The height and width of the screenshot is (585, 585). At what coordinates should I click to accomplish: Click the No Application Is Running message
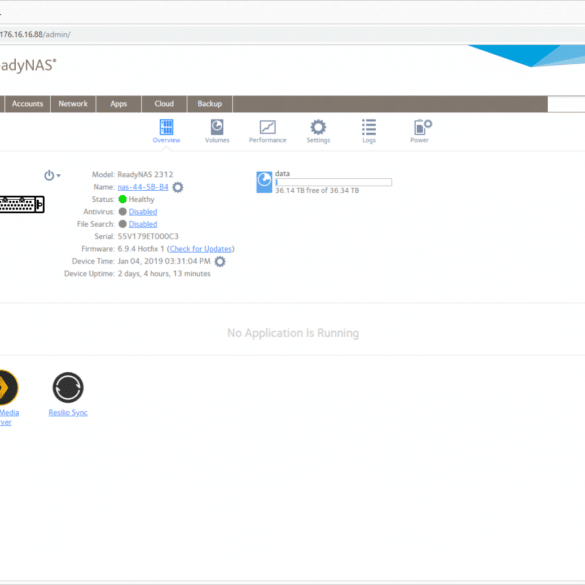(293, 333)
